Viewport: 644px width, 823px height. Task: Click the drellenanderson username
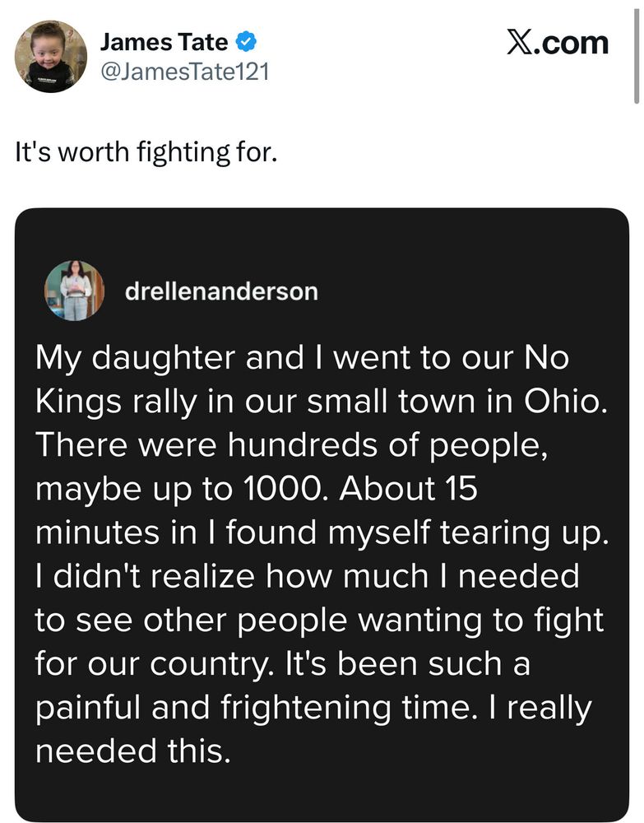click(x=221, y=291)
